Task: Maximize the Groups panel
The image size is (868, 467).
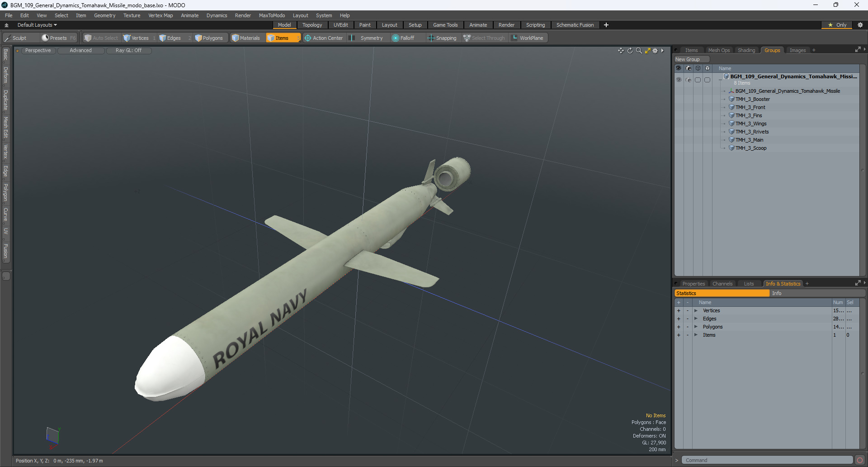Action: tap(858, 50)
